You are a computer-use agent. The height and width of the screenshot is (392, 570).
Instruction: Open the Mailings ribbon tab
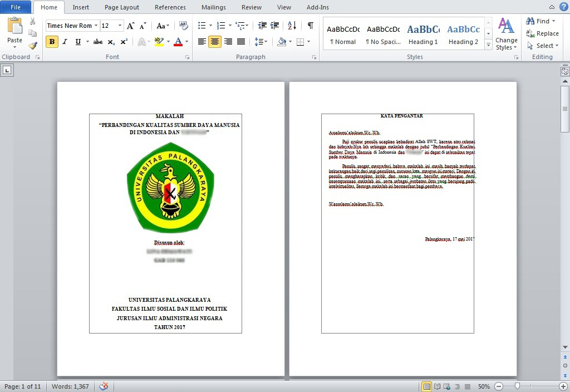tap(213, 7)
